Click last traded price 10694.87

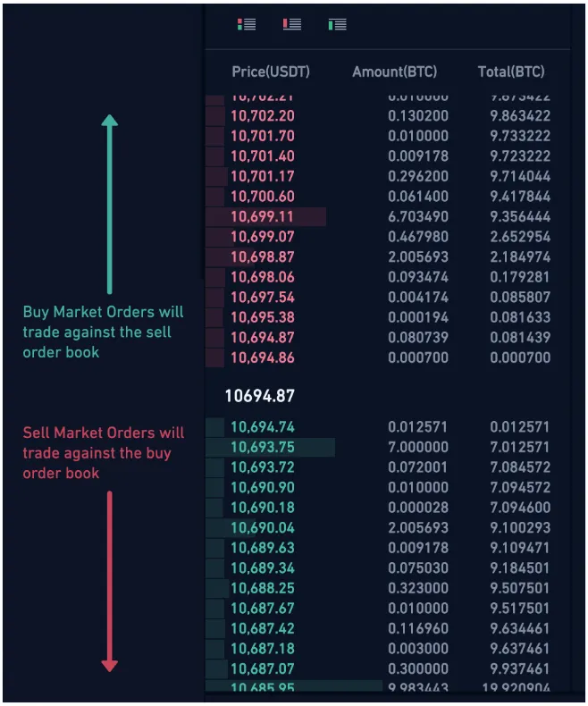(x=260, y=396)
